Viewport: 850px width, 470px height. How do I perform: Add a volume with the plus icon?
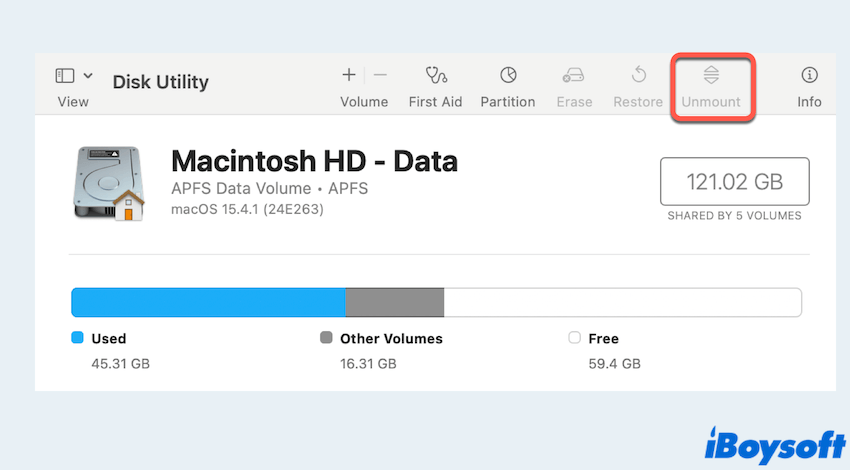point(349,75)
